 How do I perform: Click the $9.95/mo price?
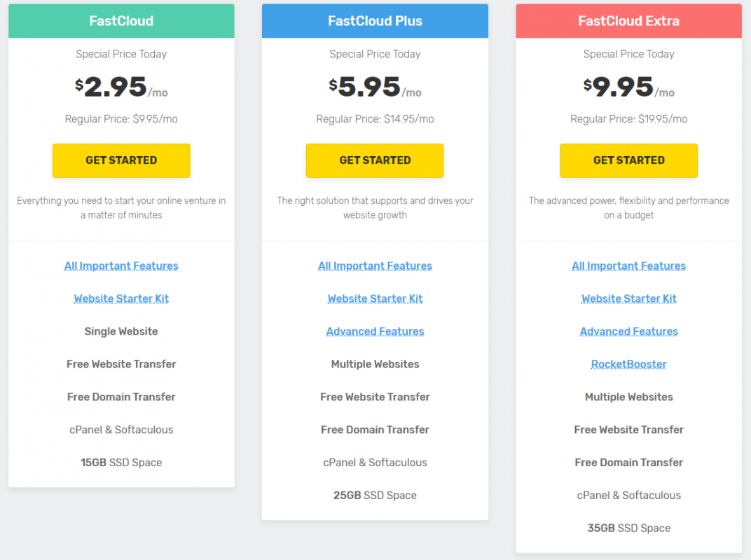629,87
